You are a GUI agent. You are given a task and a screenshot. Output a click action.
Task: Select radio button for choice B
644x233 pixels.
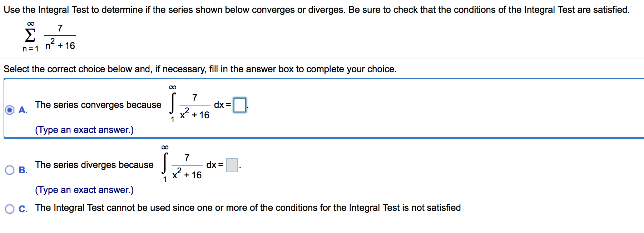(x=10, y=170)
